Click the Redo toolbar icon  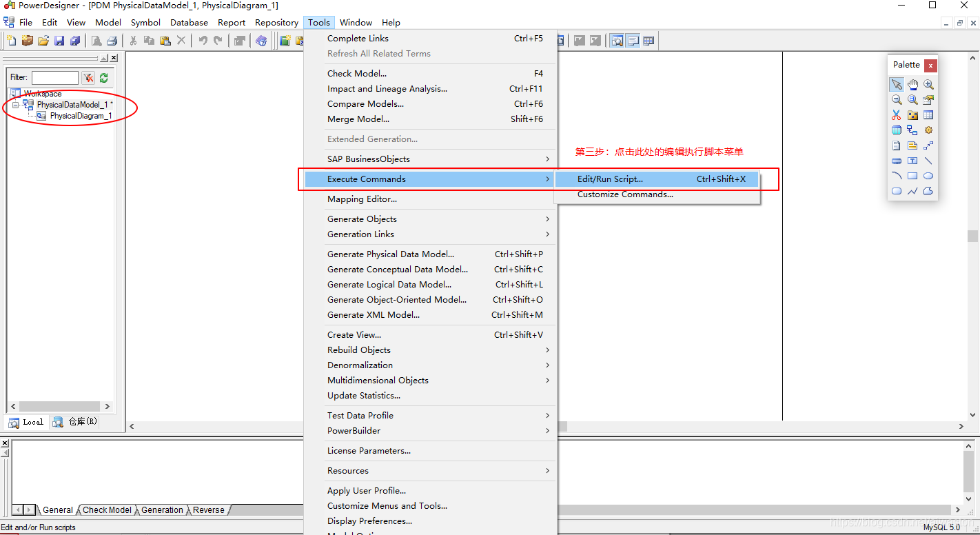[218, 41]
